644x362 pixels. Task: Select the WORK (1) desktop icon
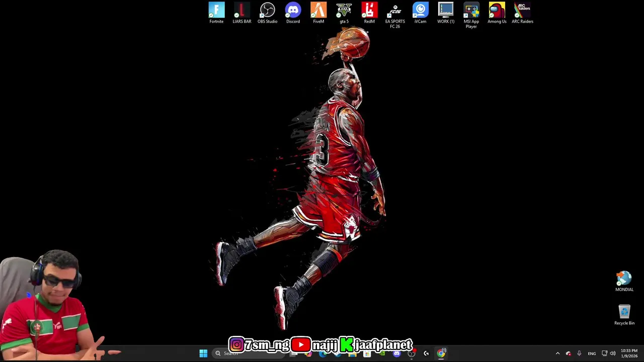coord(446,13)
